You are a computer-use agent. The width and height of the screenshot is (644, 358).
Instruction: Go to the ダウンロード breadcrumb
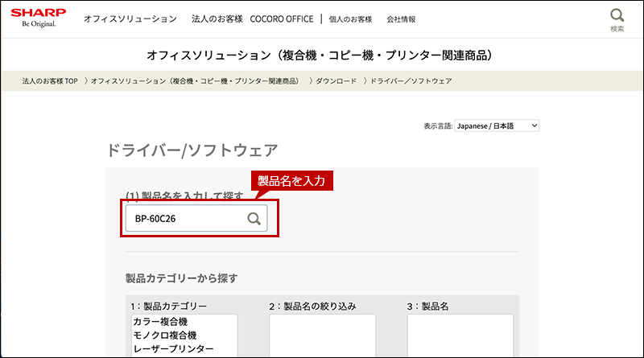tap(336, 81)
